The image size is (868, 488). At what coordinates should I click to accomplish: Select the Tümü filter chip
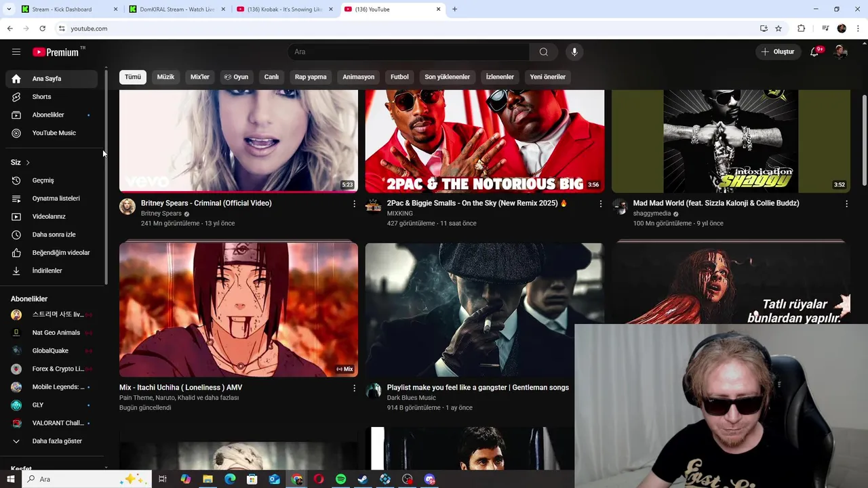click(133, 77)
